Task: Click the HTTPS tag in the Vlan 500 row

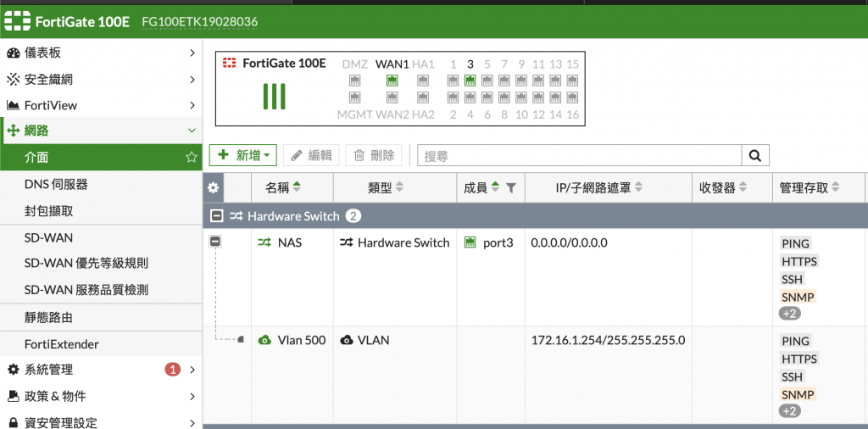Action: coord(799,359)
